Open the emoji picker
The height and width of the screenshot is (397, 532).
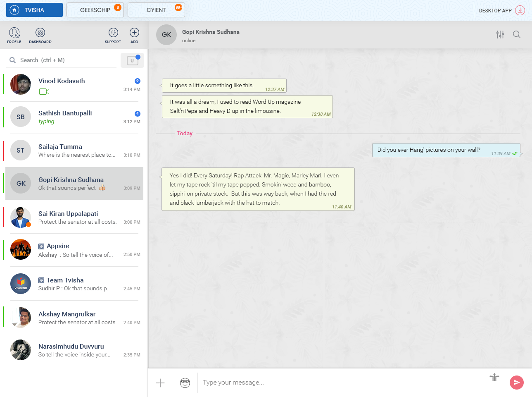pos(185,383)
